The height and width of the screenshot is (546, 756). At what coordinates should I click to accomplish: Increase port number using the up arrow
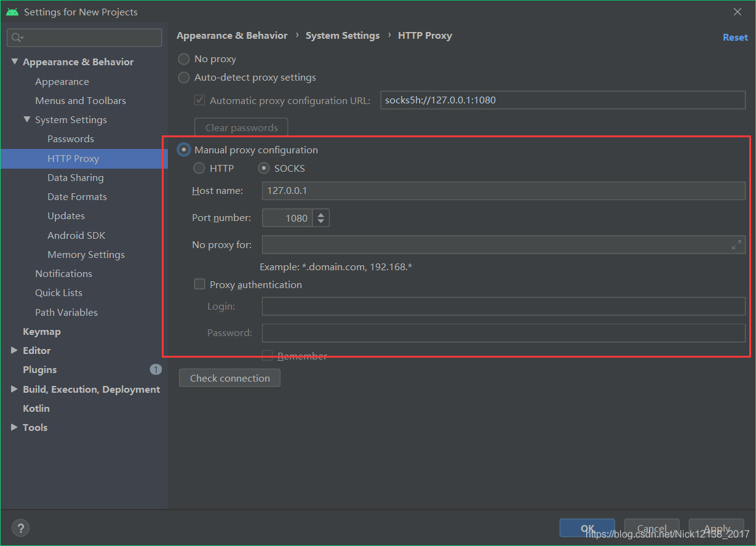[320, 214]
